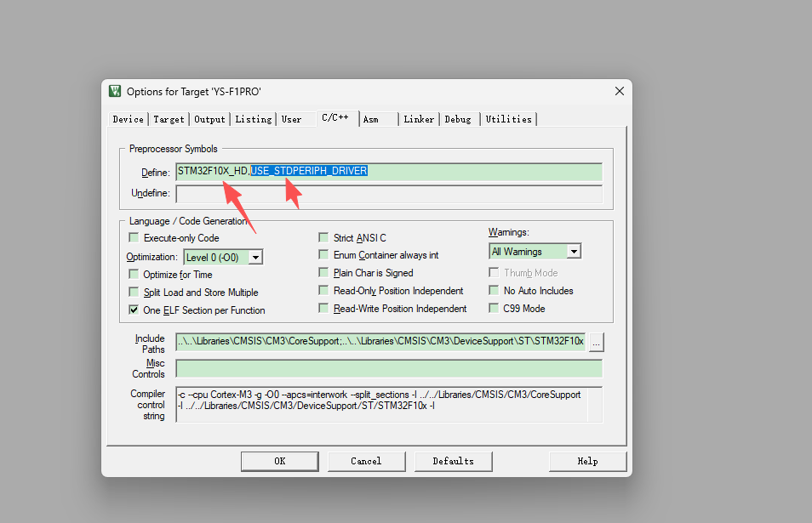
Task: Close the Options for Target dialog
Action: pyautogui.click(x=620, y=92)
